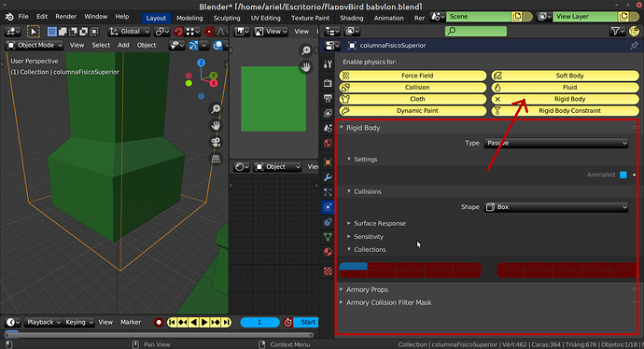Screen dimensions: 644x349
Task: Switch to the Shading workspace tab
Action: point(352,18)
